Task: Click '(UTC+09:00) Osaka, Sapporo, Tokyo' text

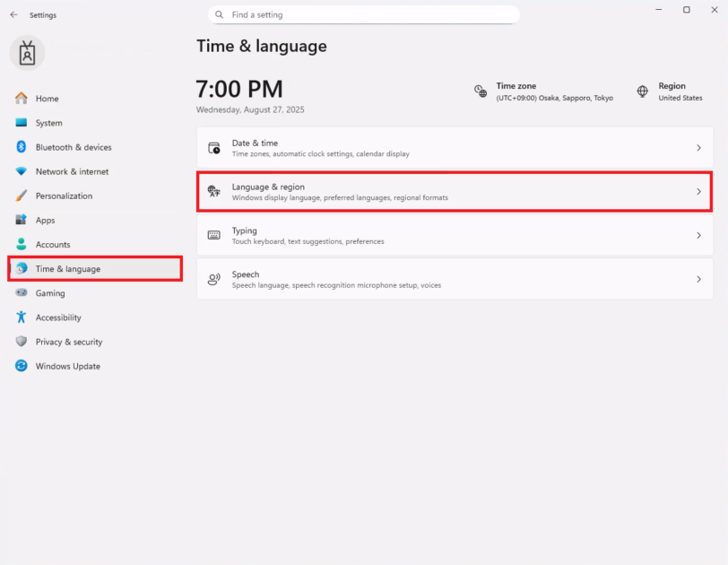Action: click(554, 98)
